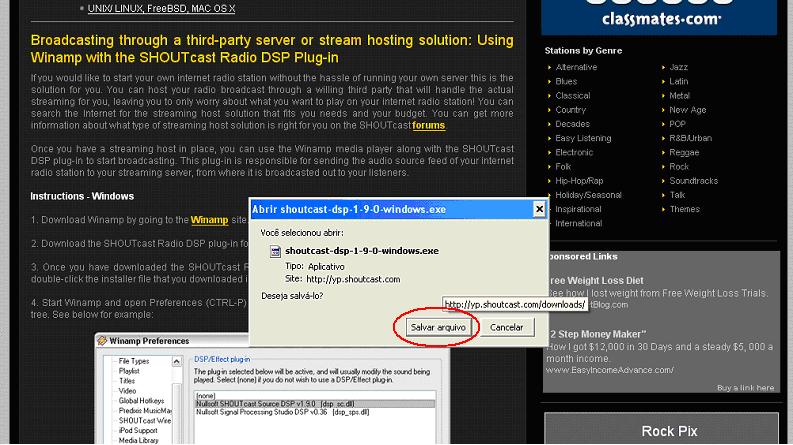
Task: Select the Metal genre
Action: coord(679,95)
